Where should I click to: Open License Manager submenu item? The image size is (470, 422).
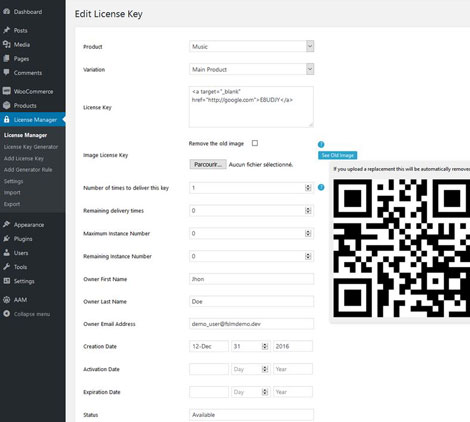[25, 135]
